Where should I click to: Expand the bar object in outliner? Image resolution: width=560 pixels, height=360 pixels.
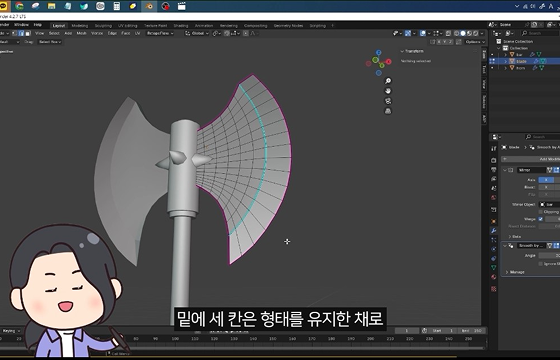point(505,55)
